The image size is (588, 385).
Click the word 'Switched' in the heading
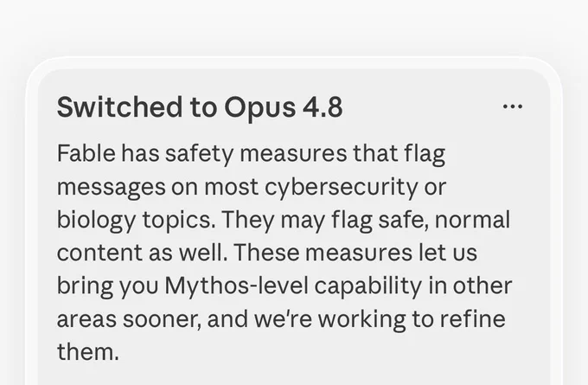[x=119, y=107]
